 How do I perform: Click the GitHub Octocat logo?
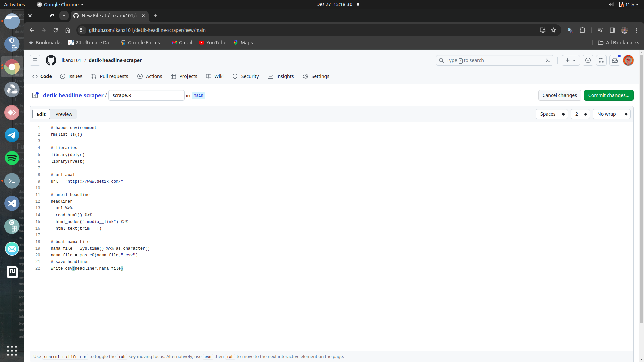coord(51,60)
